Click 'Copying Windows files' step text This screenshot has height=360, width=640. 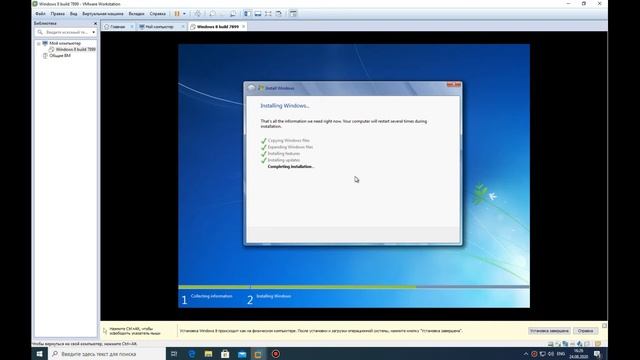pyautogui.click(x=289, y=140)
